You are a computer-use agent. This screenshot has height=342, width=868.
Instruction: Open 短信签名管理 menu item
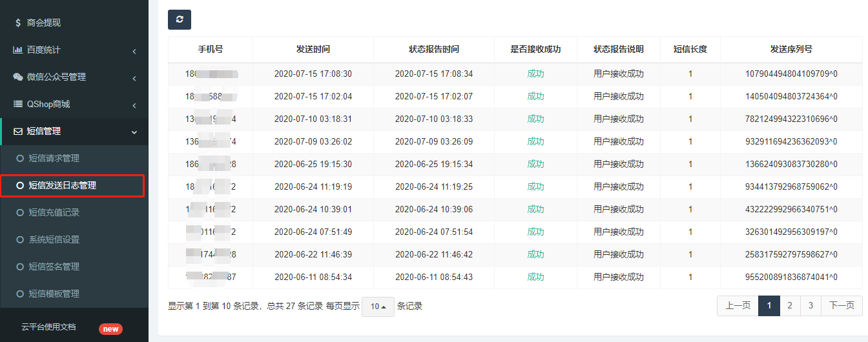pos(54,267)
